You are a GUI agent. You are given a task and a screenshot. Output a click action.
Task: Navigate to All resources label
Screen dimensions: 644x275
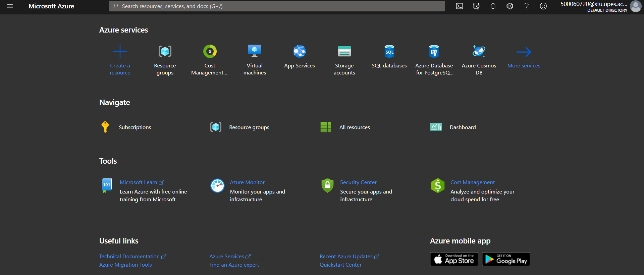(x=355, y=127)
